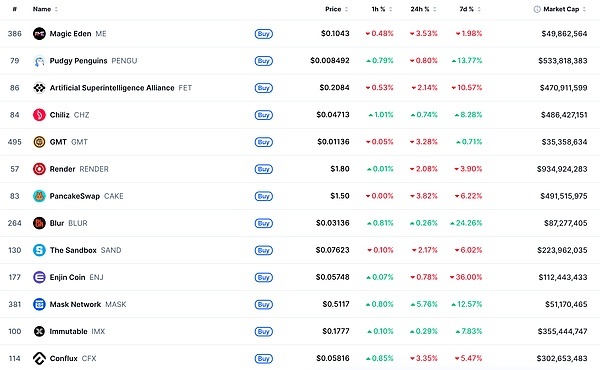
Task: Buy Blur BLUR
Action: [x=264, y=223]
